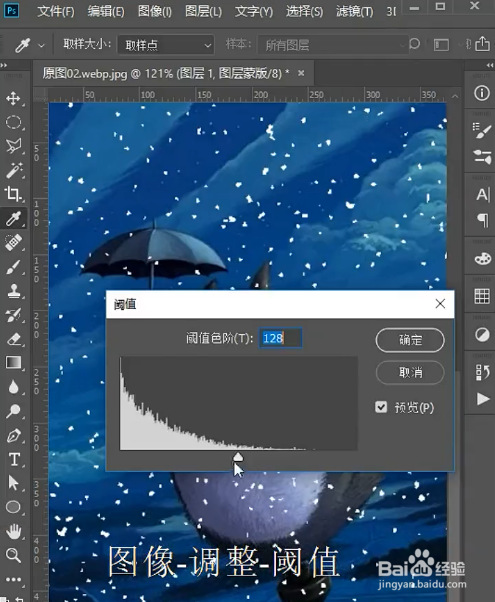This screenshot has width=495, height=602.
Task: Open the 所有图层 sample dropdown
Action: pyautogui.click(x=333, y=45)
